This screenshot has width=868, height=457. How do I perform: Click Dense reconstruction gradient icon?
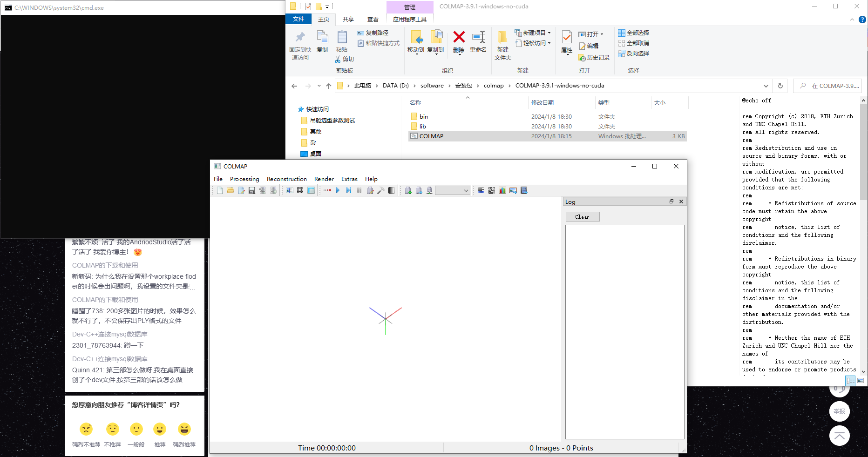[x=392, y=190]
